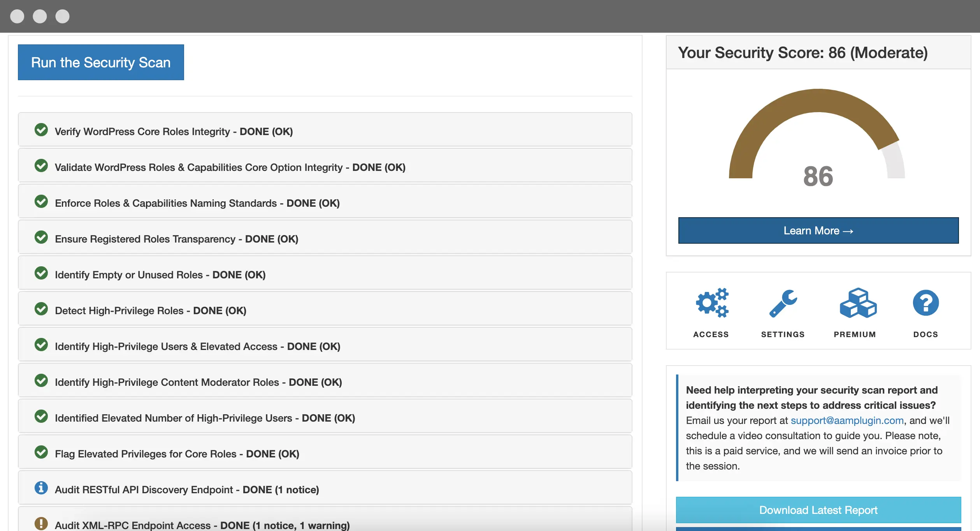
Task: Click check icon for Elevated Number of High-Privilege Users
Action: tap(41, 416)
